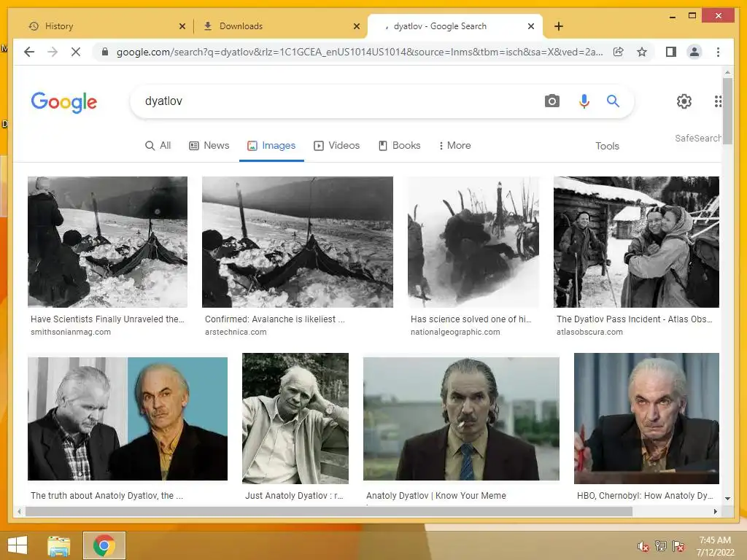The image size is (747, 560).
Task: Share this page via address bar icon
Action: pos(619,52)
